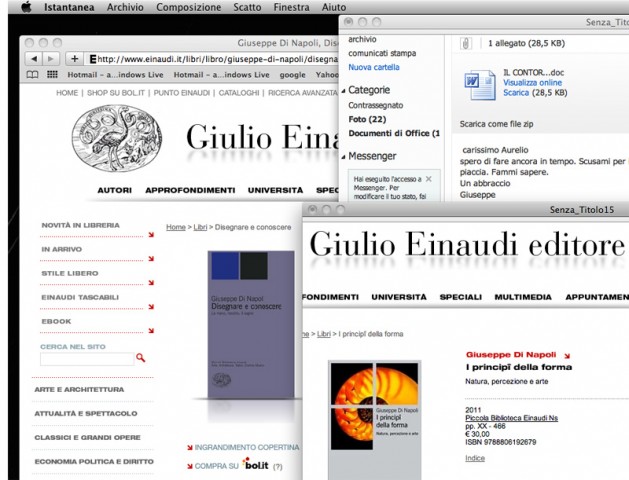This screenshot has height=480, width=629.
Task: Open the Composizione menu
Action: pos(189,7)
